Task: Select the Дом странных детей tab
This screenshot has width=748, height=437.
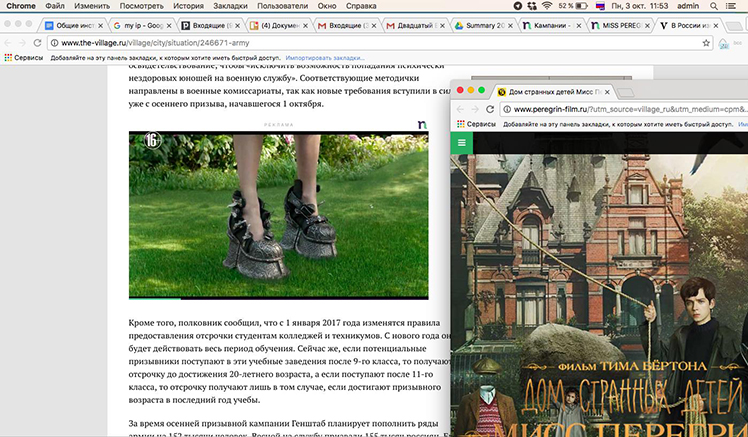Action: [x=553, y=92]
